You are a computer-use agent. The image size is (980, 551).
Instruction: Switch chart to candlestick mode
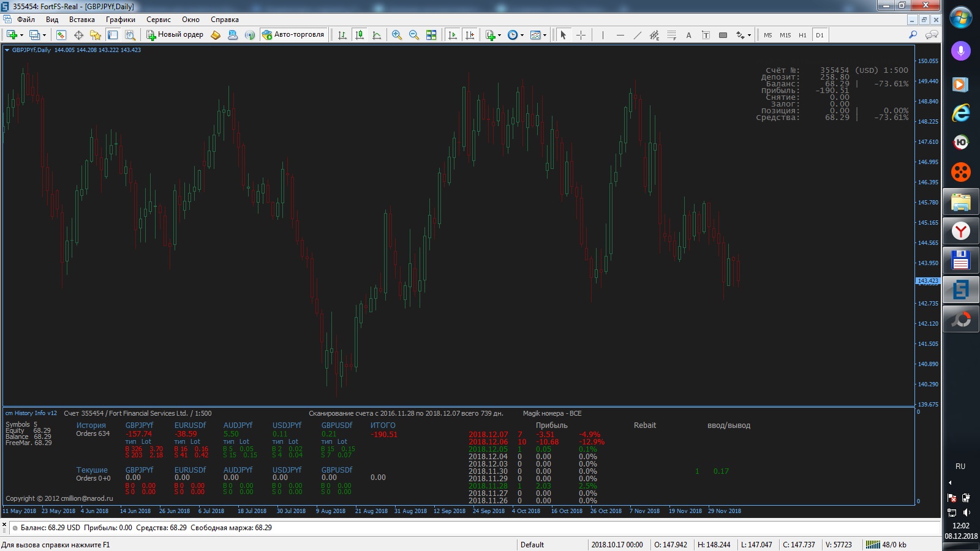[x=360, y=35]
